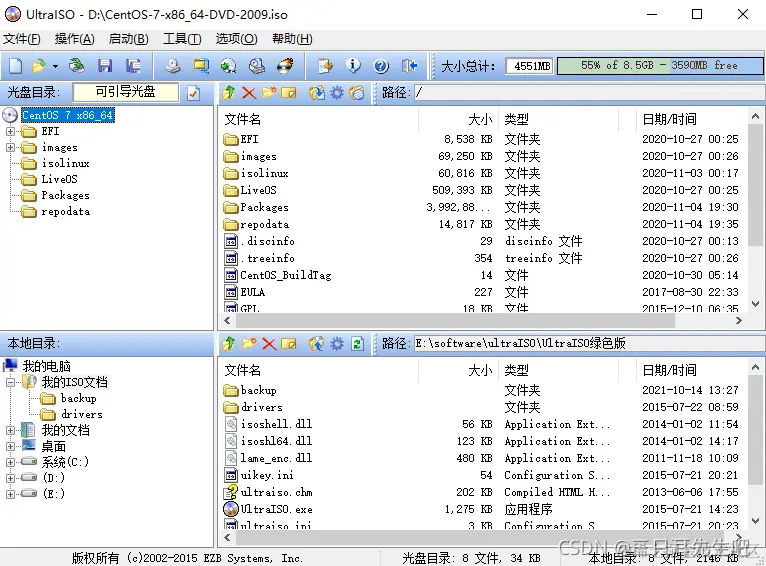Open the 启动(B) menu

[x=128, y=39]
